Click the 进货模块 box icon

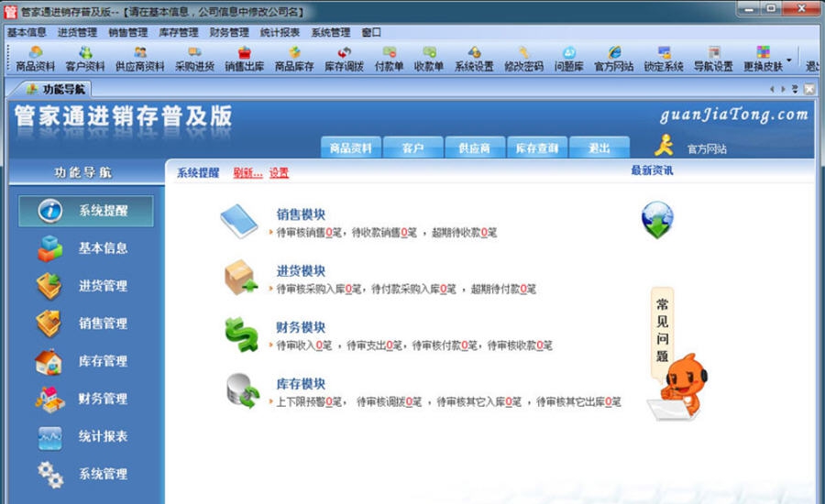pyautogui.click(x=241, y=278)
